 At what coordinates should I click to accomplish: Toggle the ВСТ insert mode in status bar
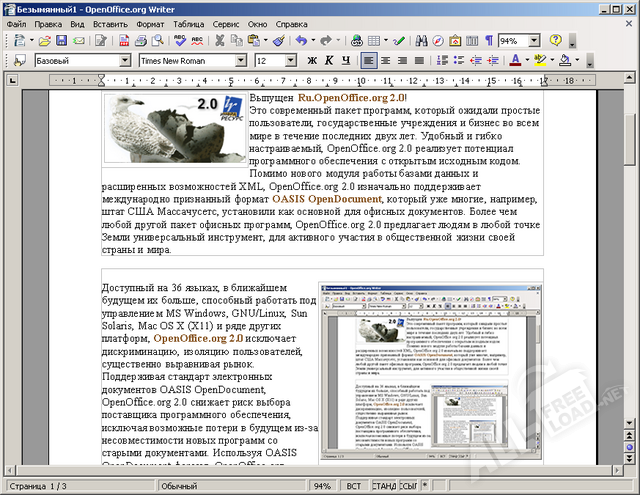click(354, 486)
